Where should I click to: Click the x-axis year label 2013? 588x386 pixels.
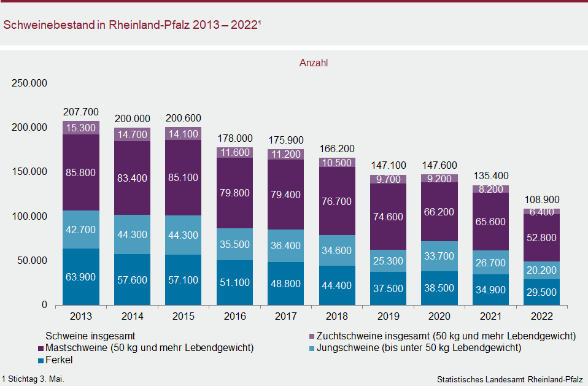(x=80, y=316)
